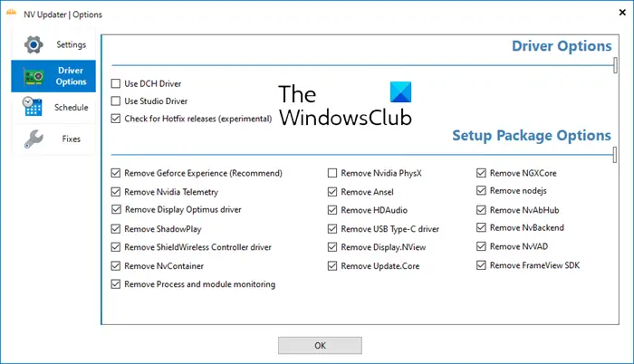This screenshot has height=364, width=634.
Task: Click the NV Updater title bar icon
Action: 12,14
